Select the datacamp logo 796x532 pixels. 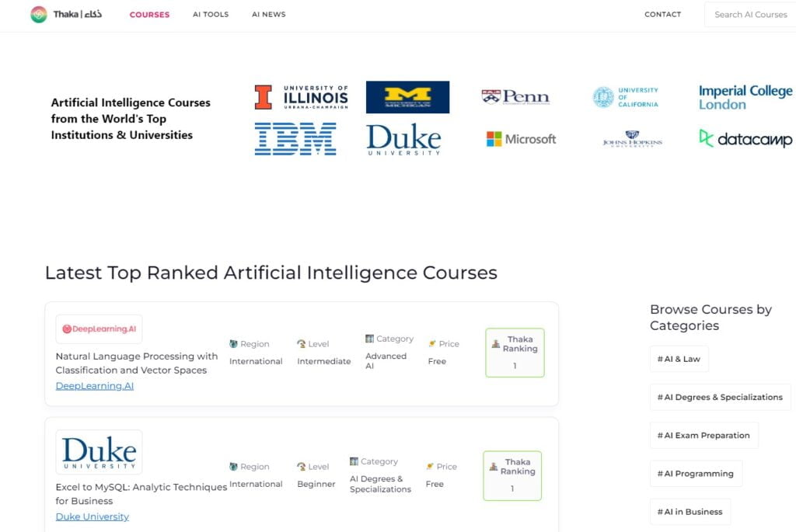click(745, 138)
